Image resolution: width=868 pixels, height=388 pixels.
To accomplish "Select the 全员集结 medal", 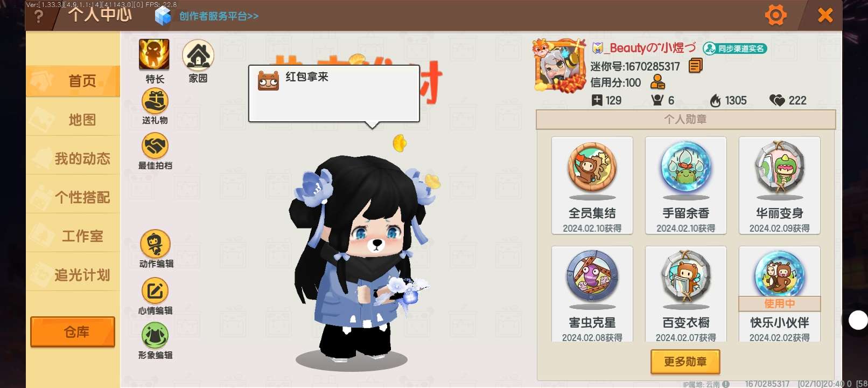I will click(x=592, y=185).
